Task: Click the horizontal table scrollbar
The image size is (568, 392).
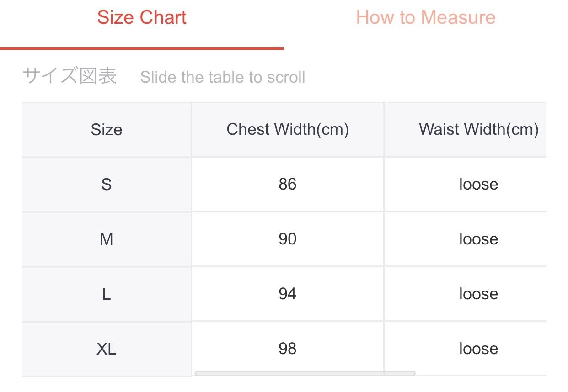Action: [305, 373]
